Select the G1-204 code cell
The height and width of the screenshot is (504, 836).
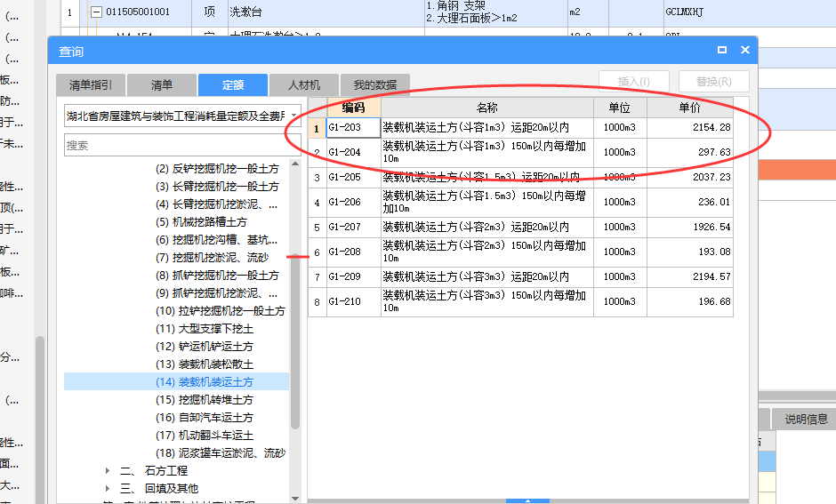pyautogui.click(x=353, y=152)
